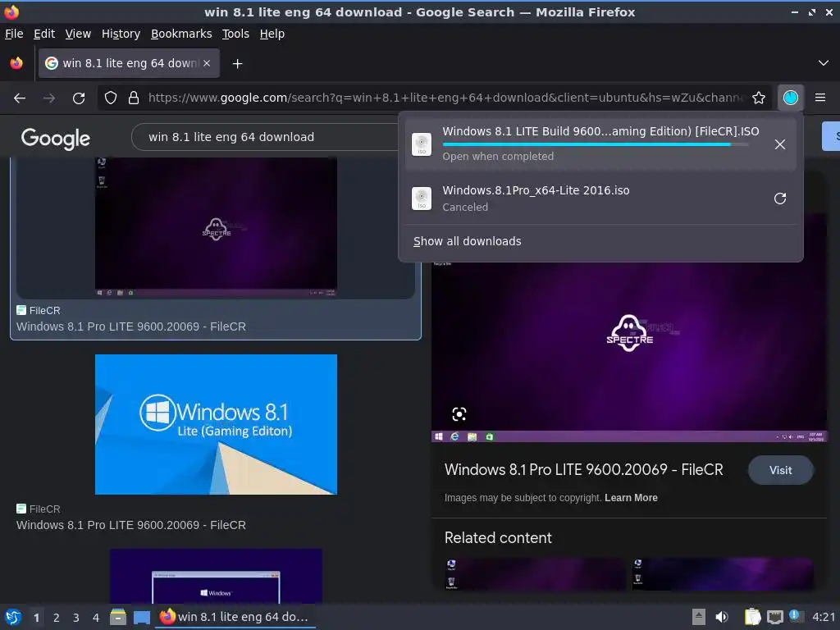
Task: Click the ISO file icon of the active download
Action: [x=422, y=144]
